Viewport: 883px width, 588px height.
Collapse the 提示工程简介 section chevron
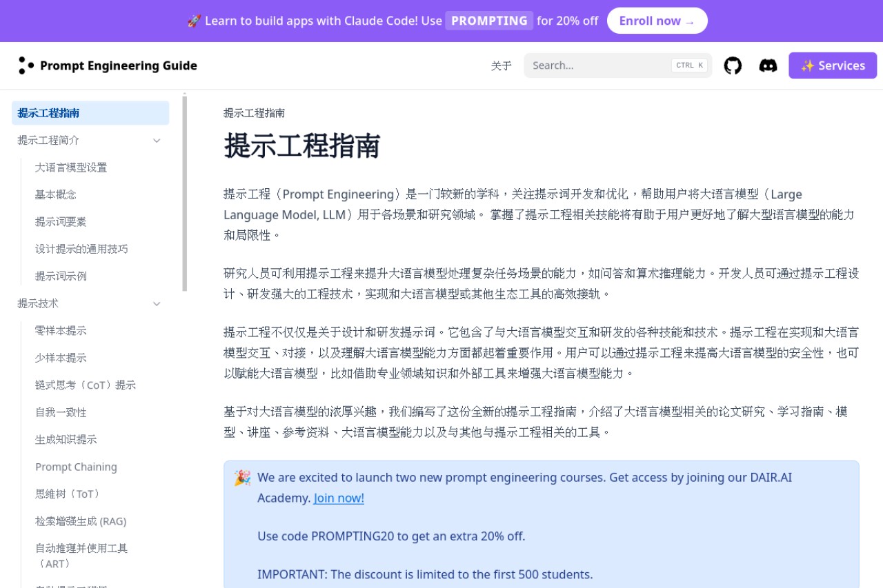(x=157, y=141)
